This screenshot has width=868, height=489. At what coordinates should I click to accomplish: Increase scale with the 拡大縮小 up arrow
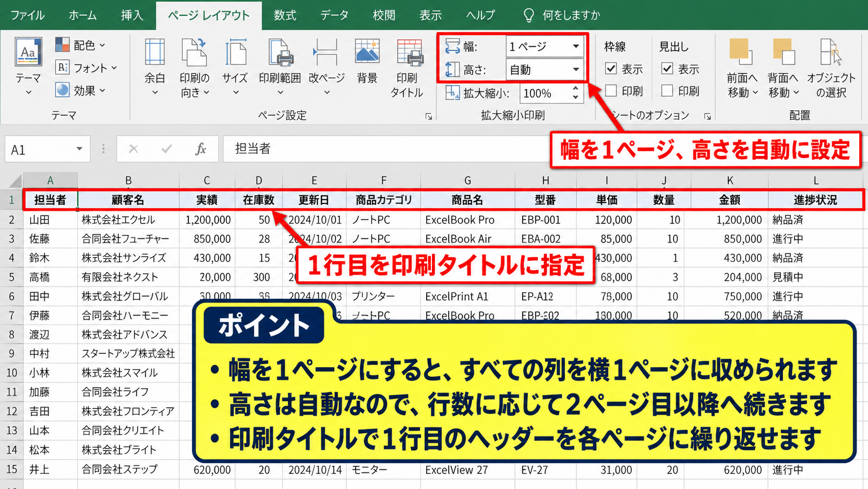(x=576, y=89)
